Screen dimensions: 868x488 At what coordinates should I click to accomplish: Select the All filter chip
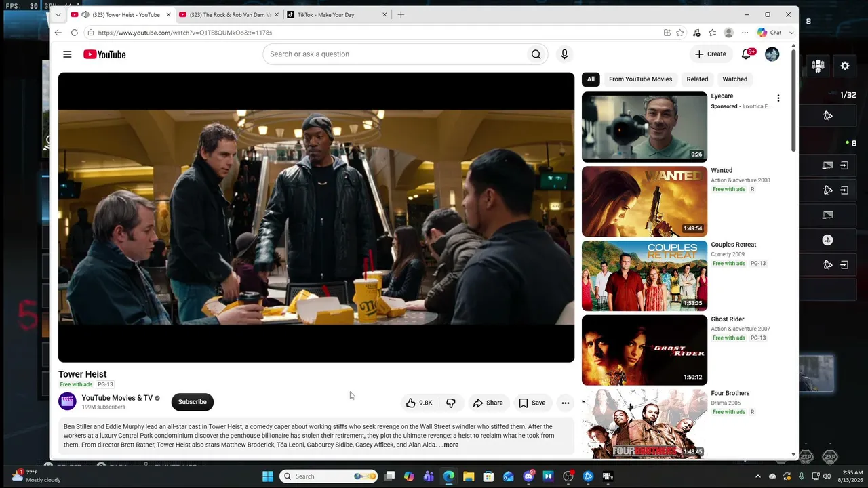[x=591, y=79]
